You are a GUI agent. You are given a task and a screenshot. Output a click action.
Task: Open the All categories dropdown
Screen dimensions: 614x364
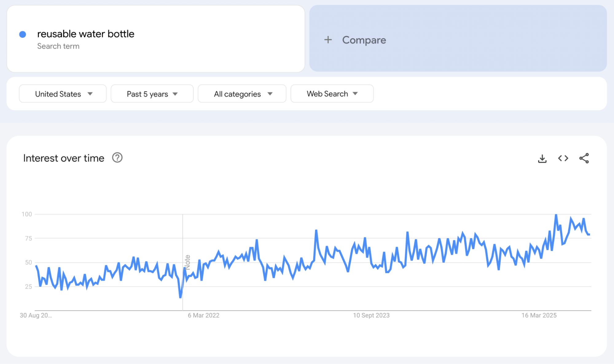click(242, 94)
